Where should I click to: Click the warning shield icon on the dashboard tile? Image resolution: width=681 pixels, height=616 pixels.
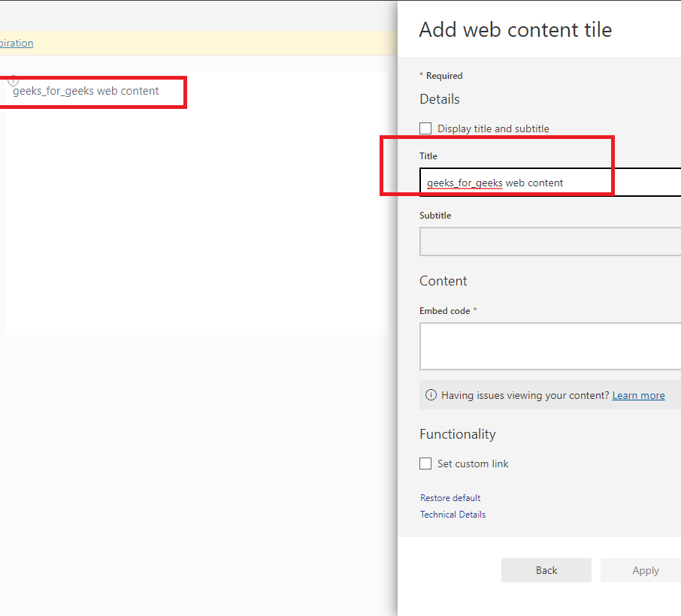click(13, 80)
